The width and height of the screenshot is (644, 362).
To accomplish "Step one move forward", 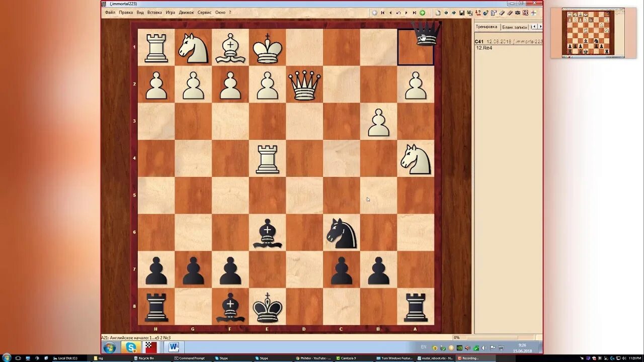I will 407,13.
